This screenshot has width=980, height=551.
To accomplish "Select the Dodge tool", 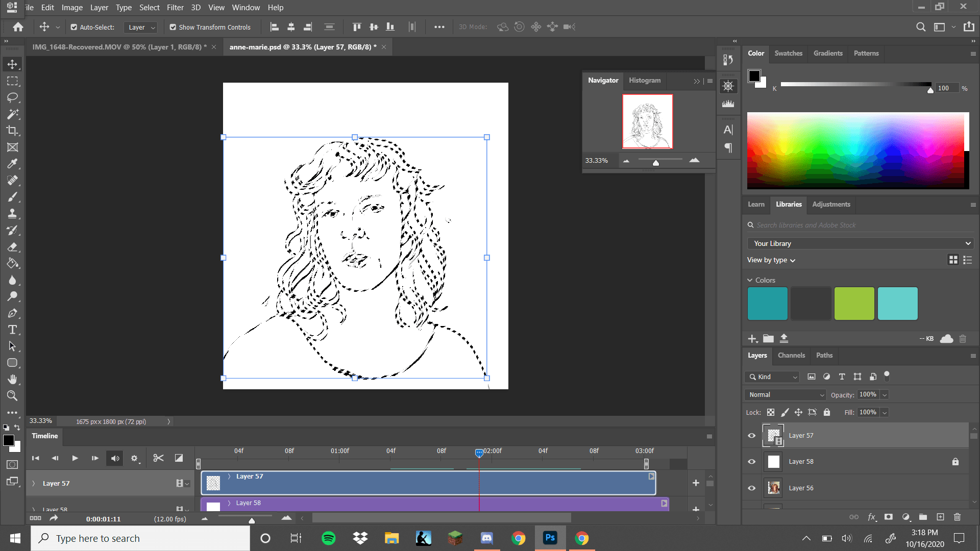I will click(12, 296).
